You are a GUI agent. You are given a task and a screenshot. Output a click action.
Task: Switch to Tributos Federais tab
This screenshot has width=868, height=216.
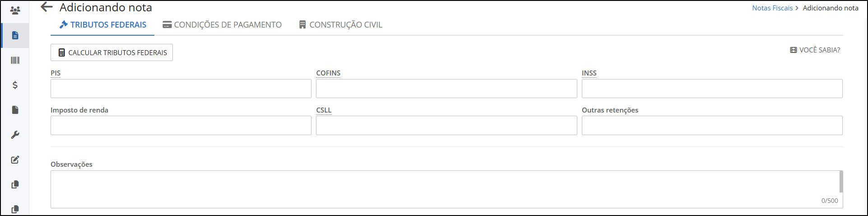click(x=102, y=25)
